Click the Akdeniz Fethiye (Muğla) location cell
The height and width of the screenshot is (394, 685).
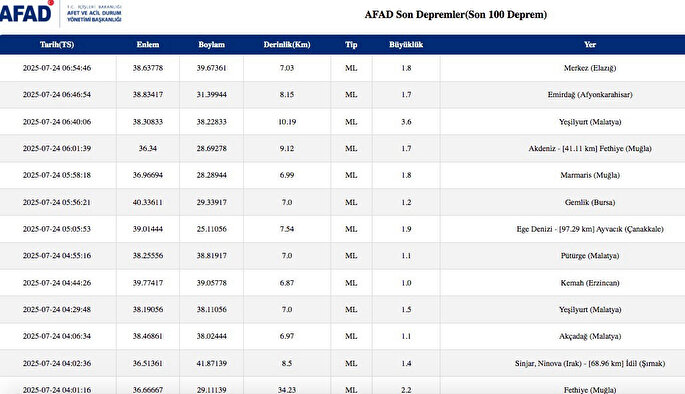590,149
